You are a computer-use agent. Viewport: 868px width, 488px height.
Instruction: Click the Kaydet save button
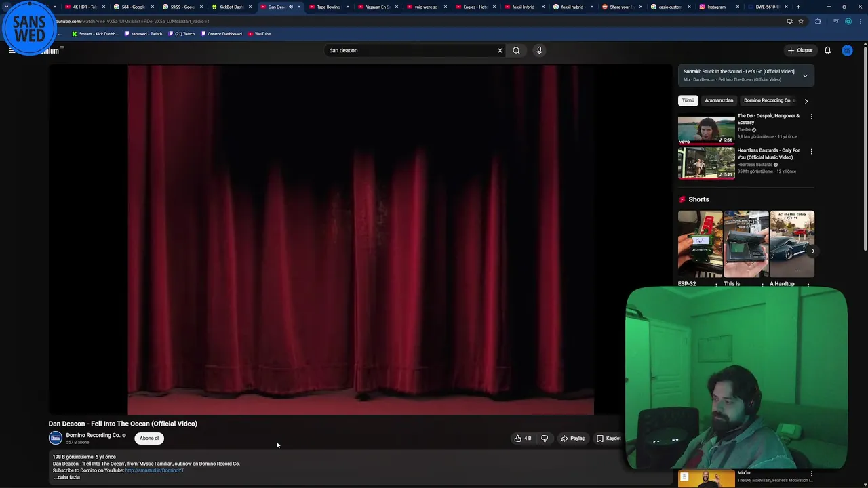[x=608, y=439]
